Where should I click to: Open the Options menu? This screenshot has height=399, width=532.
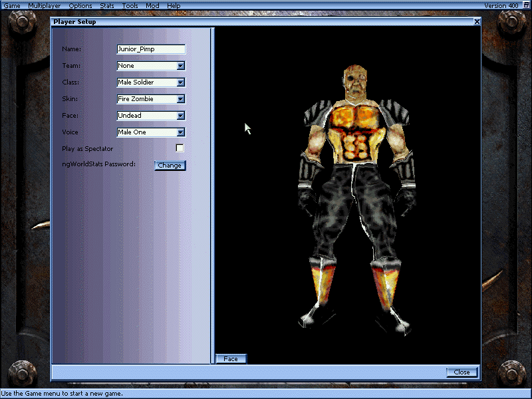pyautogui.click(x=80, y=5)
